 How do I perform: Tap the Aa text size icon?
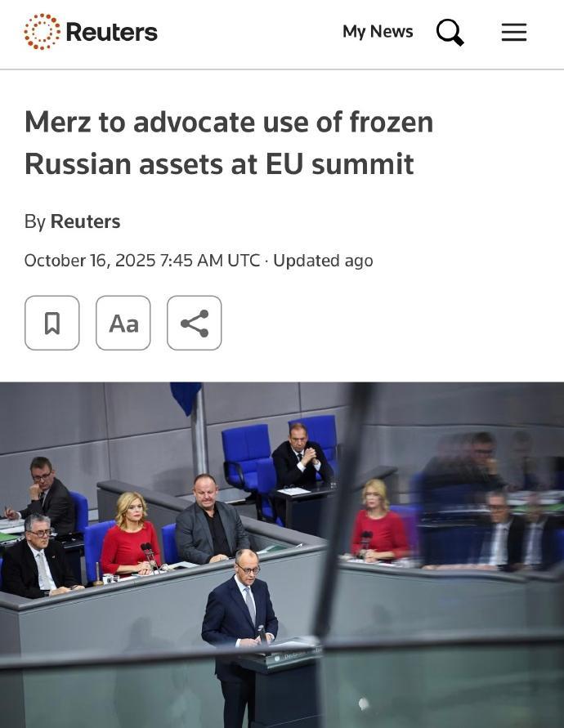(x=123, y=323)
